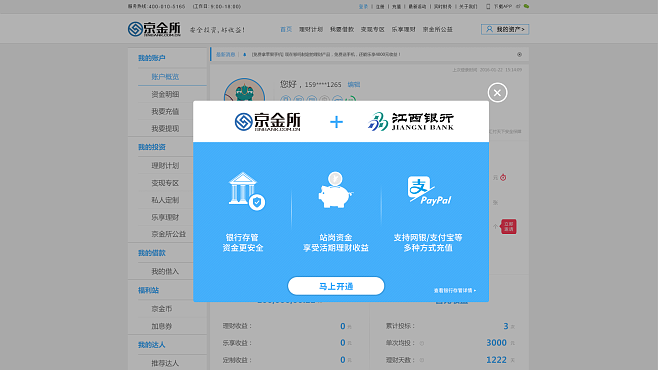
Task: Click the Alipay PayPal payment icon
Action: pos(429,191)
